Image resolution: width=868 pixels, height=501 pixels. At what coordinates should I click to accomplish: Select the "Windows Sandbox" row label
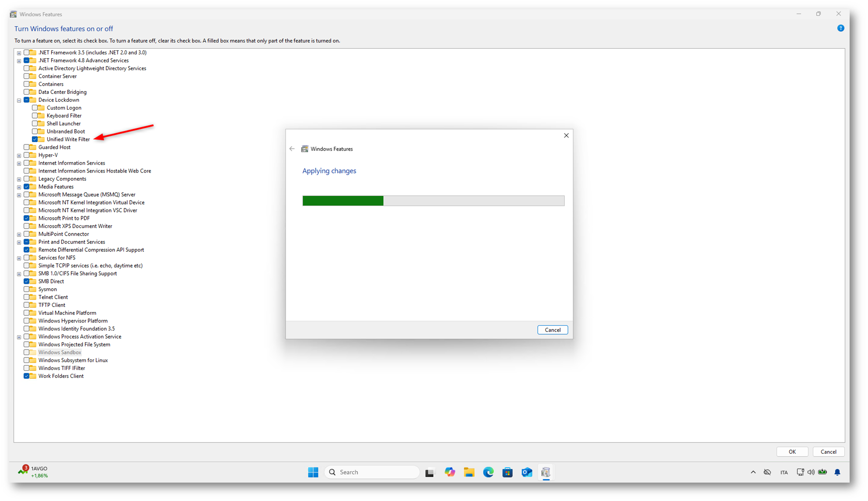coord(59,352)
